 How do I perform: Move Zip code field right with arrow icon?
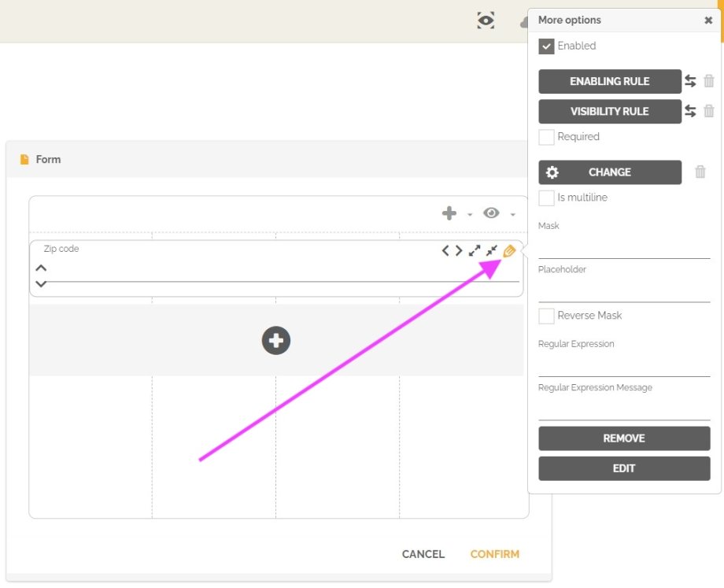coord(459,250)
